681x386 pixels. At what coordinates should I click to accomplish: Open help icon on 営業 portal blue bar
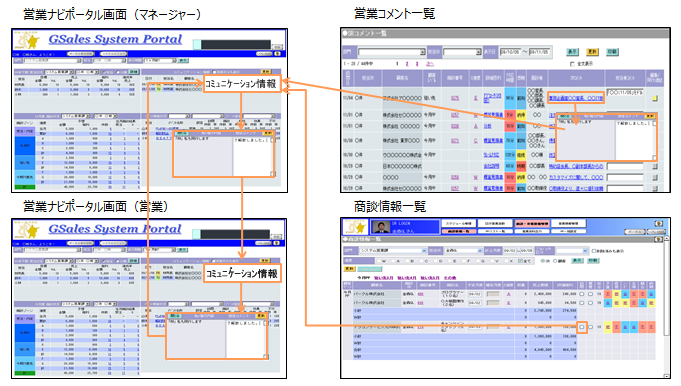(x=278, y=244)
